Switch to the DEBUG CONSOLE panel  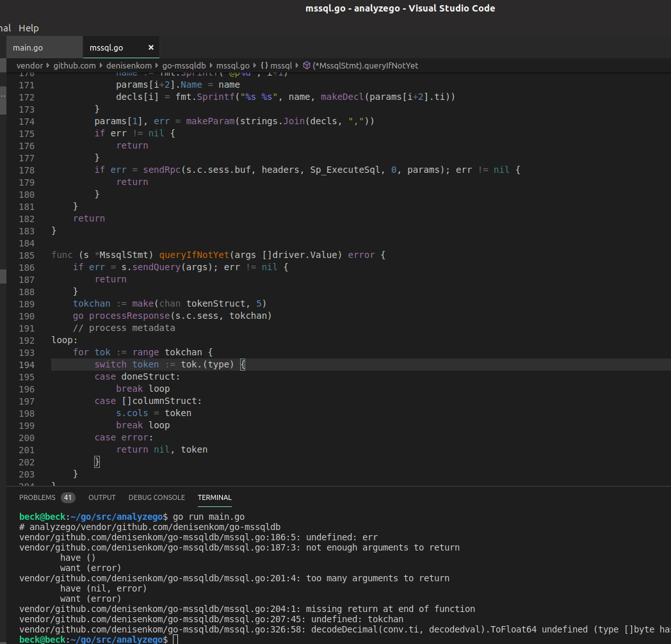pyautogui.click(x=157, y=497)
